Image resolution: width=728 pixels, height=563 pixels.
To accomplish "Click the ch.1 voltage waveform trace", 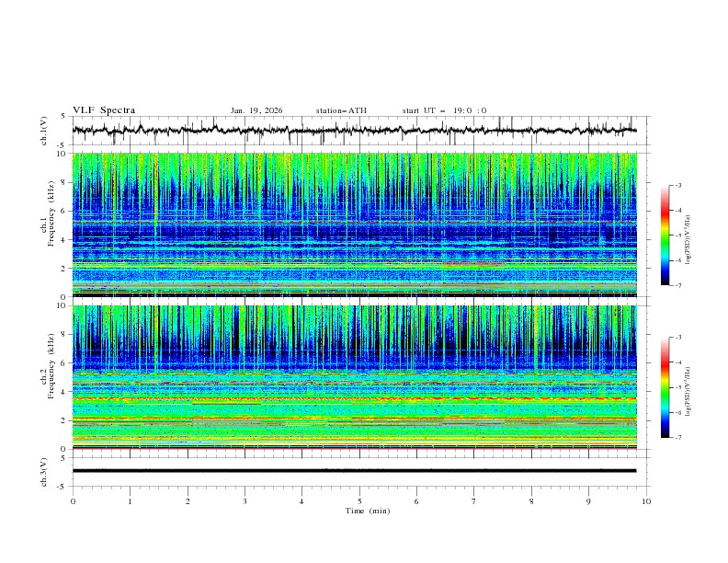I will click(354, 131).
